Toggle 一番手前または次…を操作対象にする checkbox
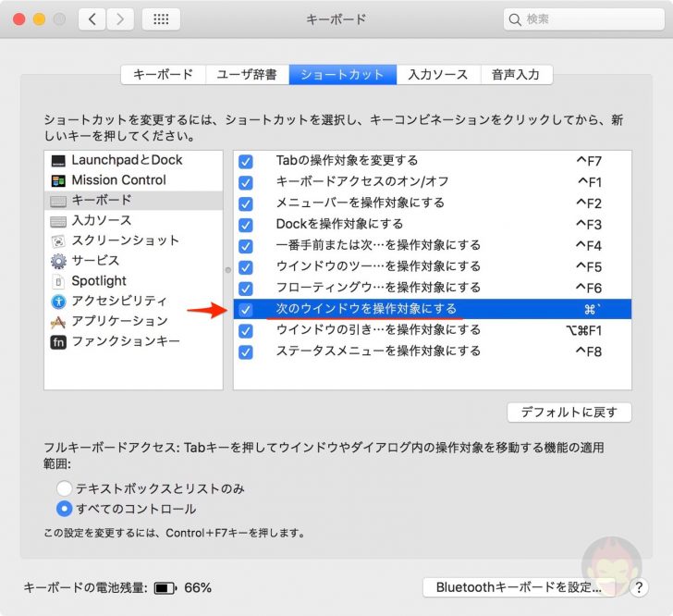Viewport: 673px width, 616px height. pos(246,246)
